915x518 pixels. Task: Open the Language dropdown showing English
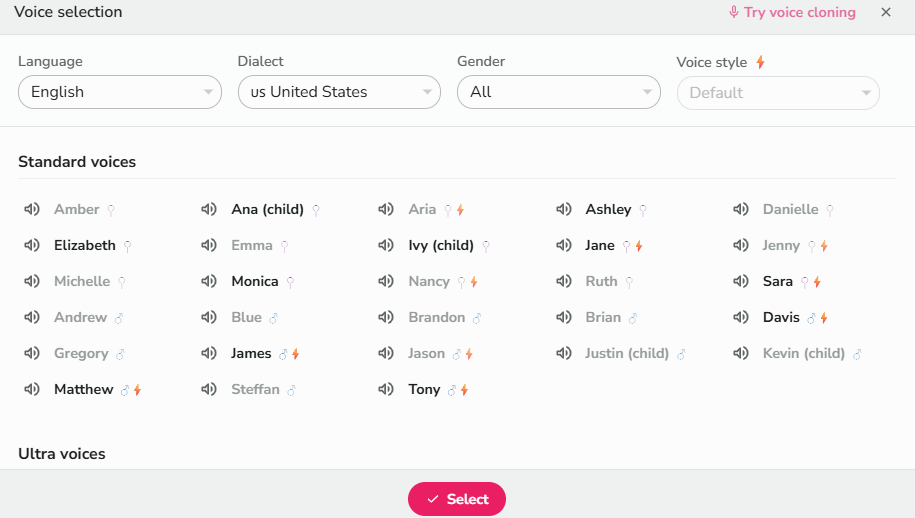[x=120, y=92]
